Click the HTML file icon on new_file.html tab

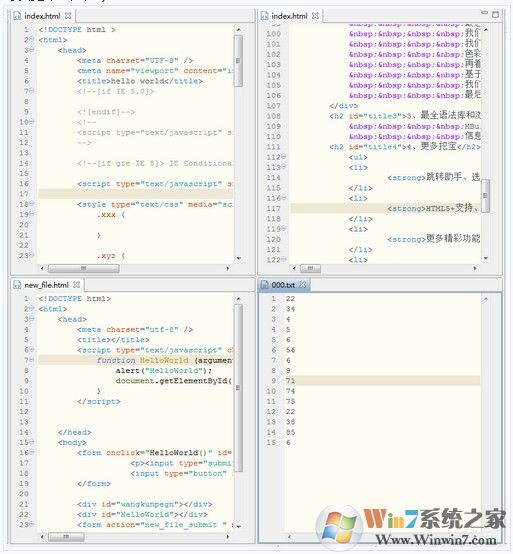17,285
